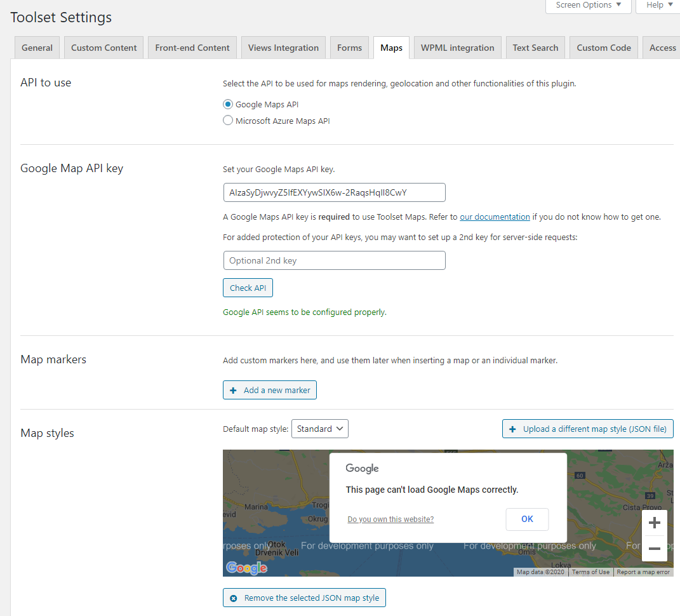Click the X icon on Remove JSON map style

point(233,598)
